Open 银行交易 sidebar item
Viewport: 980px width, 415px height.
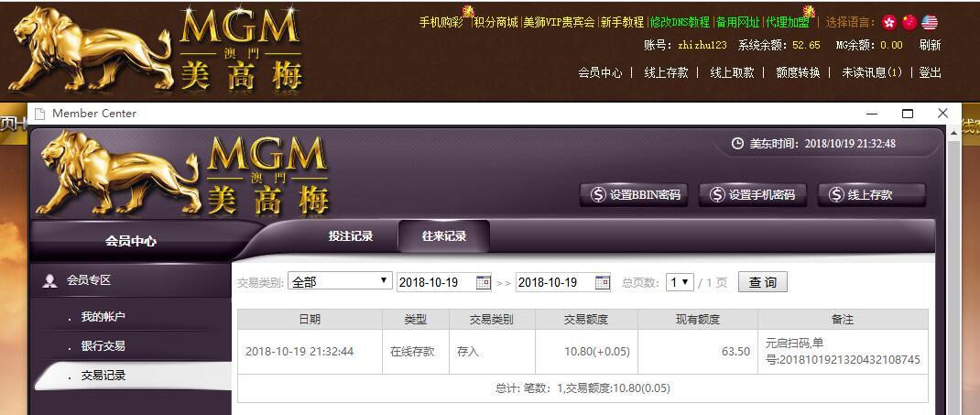coord(103,346)
